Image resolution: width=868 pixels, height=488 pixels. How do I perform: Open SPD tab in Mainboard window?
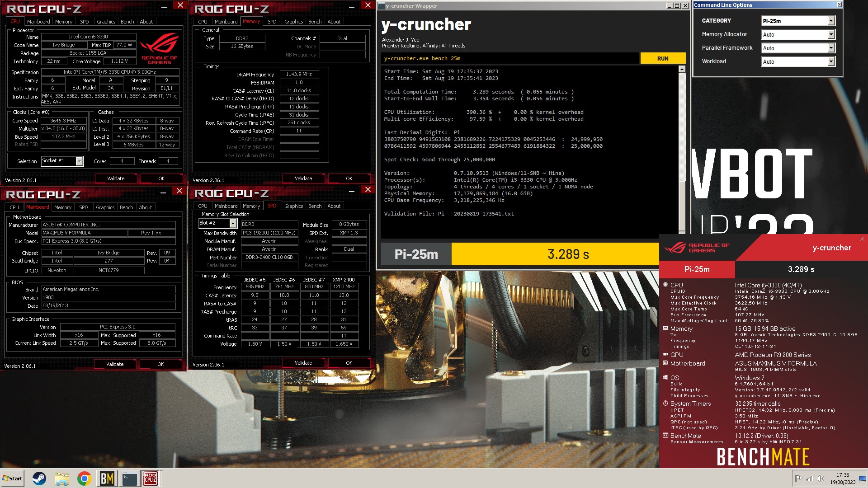[83, 207]
